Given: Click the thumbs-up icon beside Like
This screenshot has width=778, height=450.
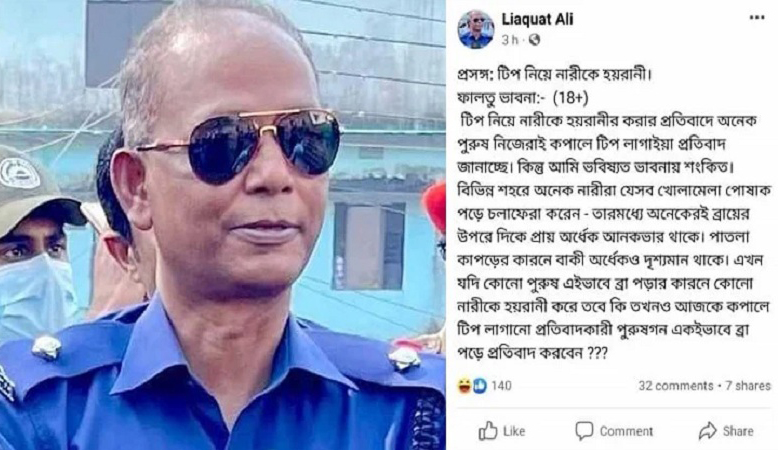Looking at the screenshot, I should [488, 431].
